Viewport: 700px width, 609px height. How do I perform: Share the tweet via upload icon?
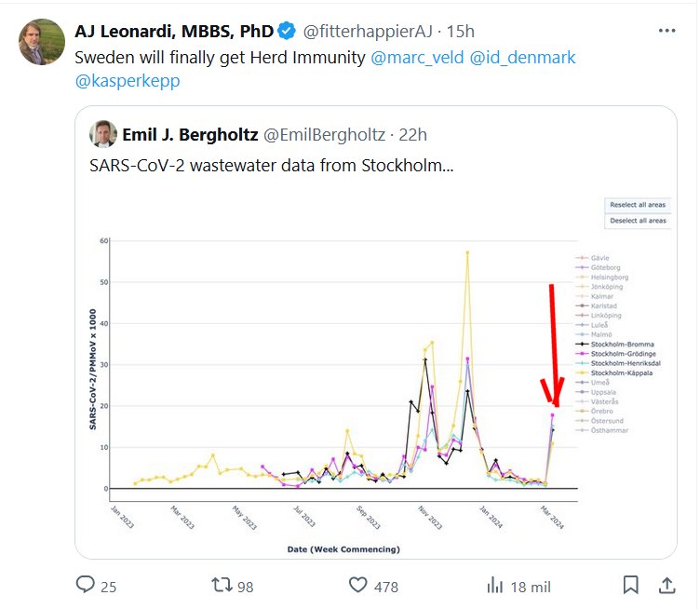pos(667,586)
